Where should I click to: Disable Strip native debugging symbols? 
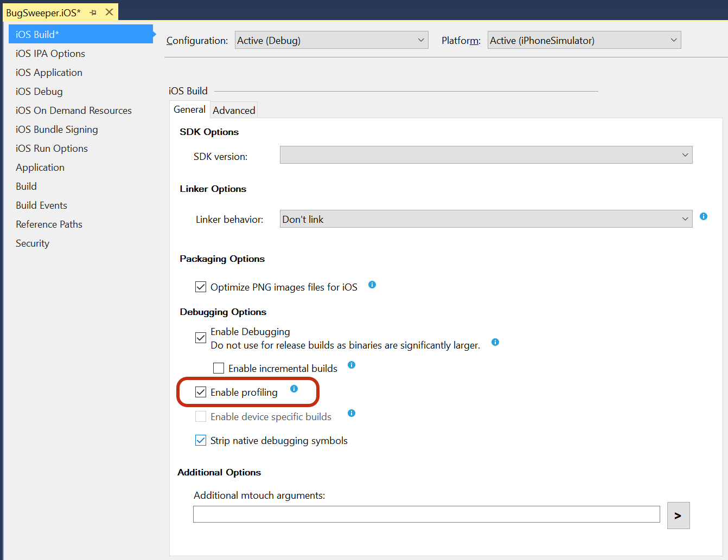[x=200, y=440]
